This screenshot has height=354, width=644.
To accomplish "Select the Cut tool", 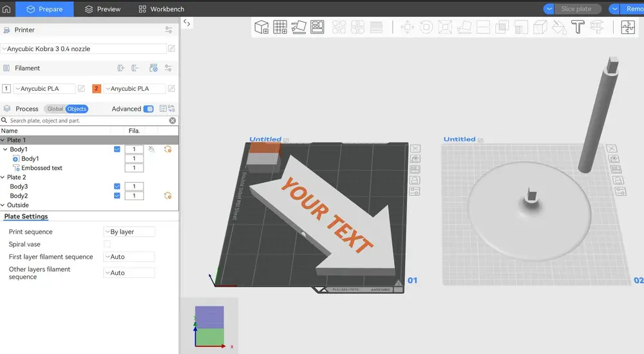I will point(483,27).
